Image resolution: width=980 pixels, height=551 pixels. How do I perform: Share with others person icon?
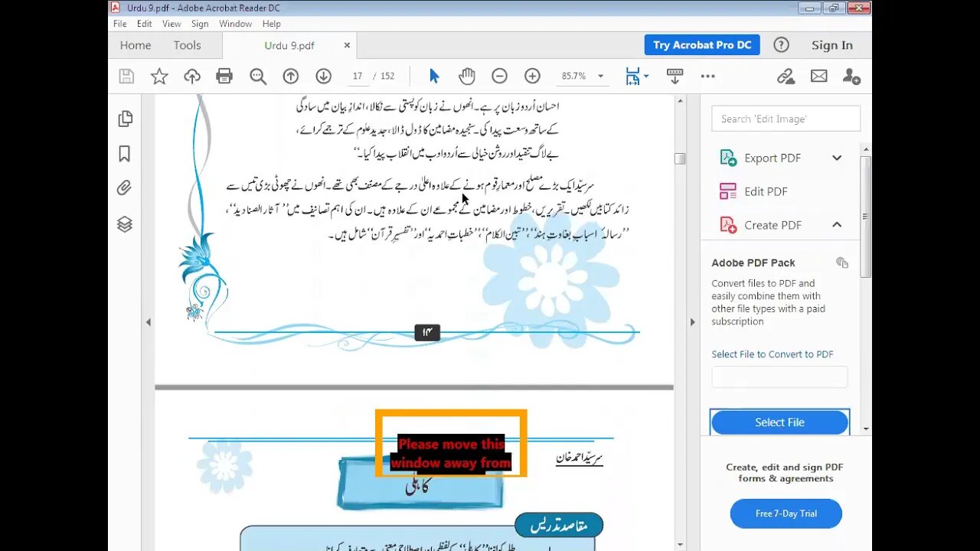851,76
